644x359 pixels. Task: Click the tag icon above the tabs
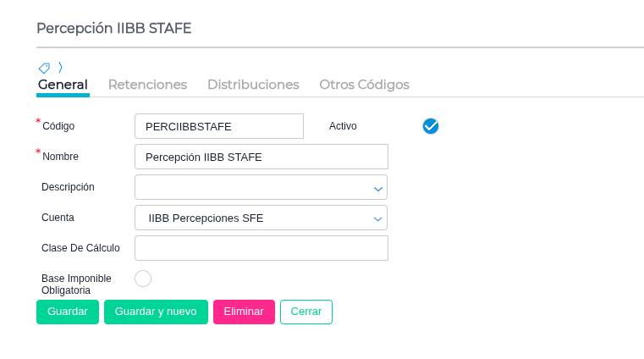[x=44, y=68]
